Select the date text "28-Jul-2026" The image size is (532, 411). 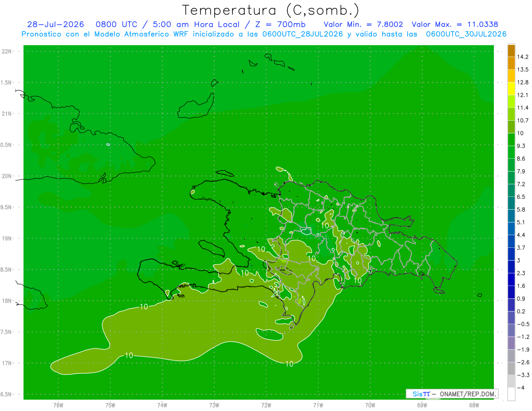[x=55, y=24]
